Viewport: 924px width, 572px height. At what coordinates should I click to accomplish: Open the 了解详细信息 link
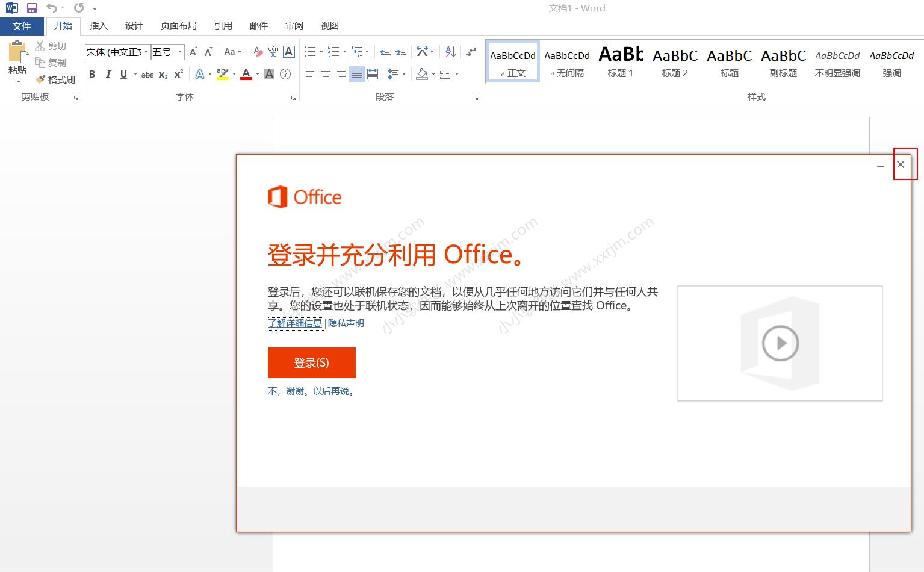(295, 323)
